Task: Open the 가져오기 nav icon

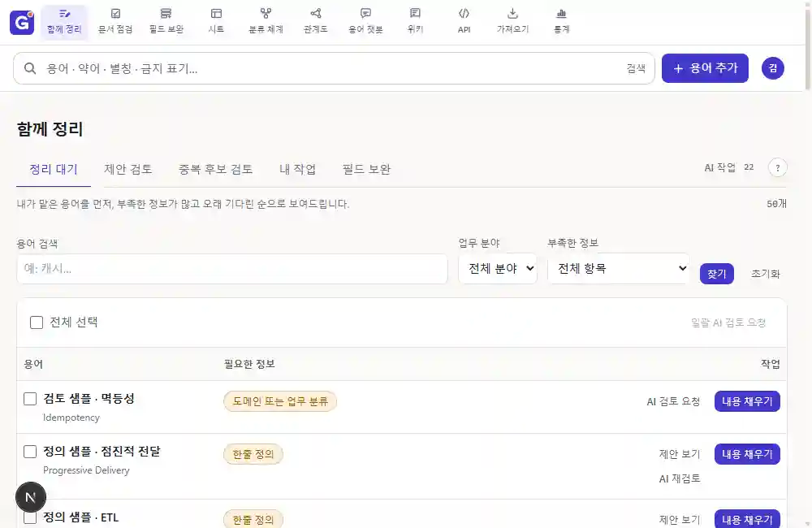Action: tap(512, 21)
